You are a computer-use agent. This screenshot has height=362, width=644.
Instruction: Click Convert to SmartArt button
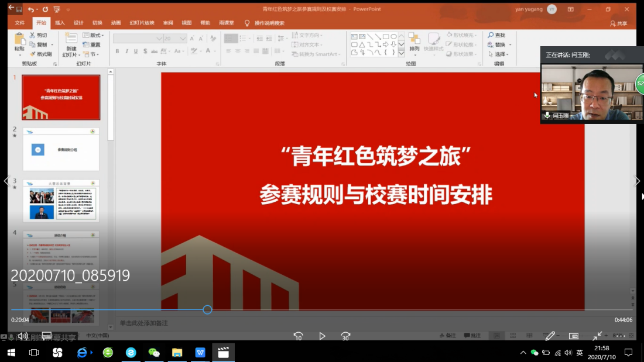316,54
